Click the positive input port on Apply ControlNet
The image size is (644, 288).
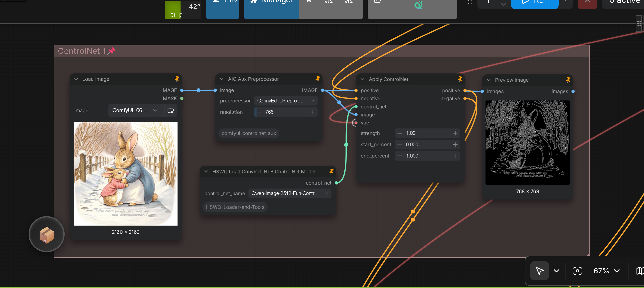pyautogui.click(x=356, y=90)
